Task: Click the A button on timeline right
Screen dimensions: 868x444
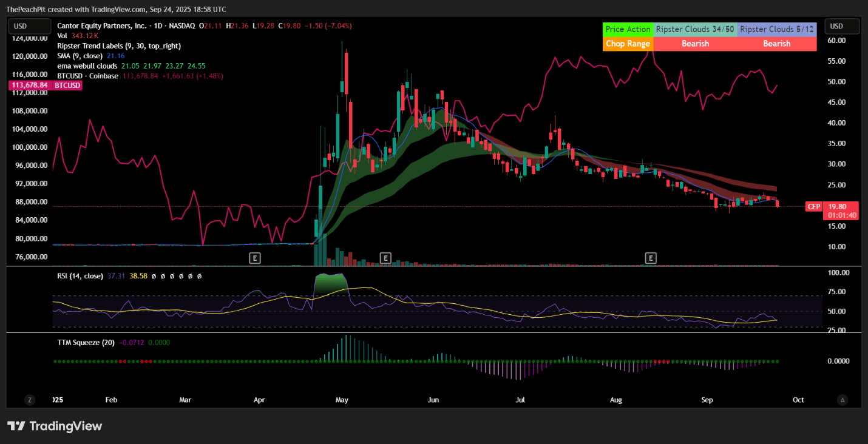Action: point(843,400)
